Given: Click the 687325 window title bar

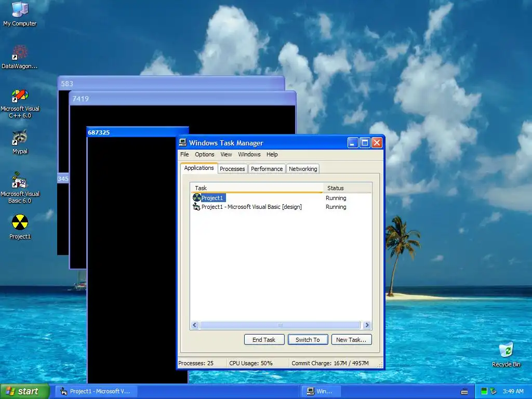Looking at the screenshot, I should click(x=137, y=132).
